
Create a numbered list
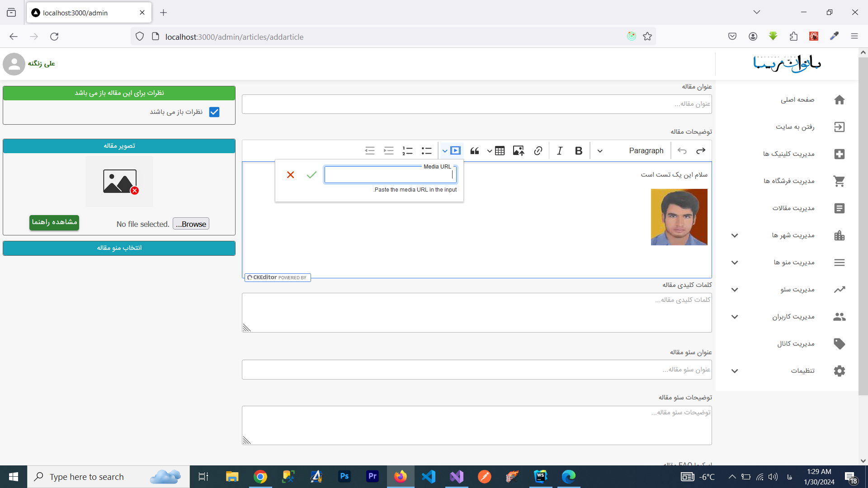coord(407,151)
